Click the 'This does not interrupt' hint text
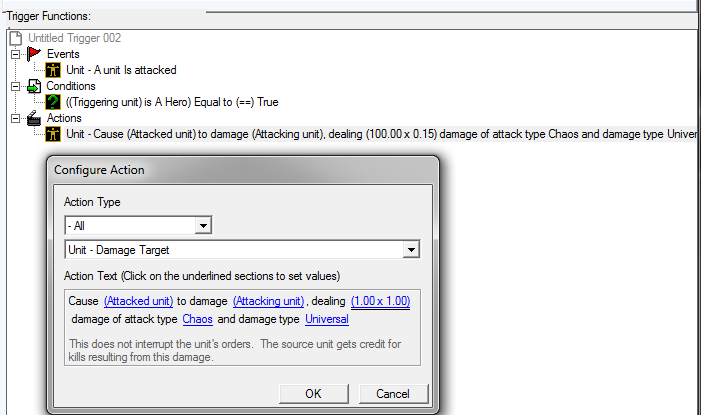This screenshot has height=415, width=701. [x=235, y=350]
